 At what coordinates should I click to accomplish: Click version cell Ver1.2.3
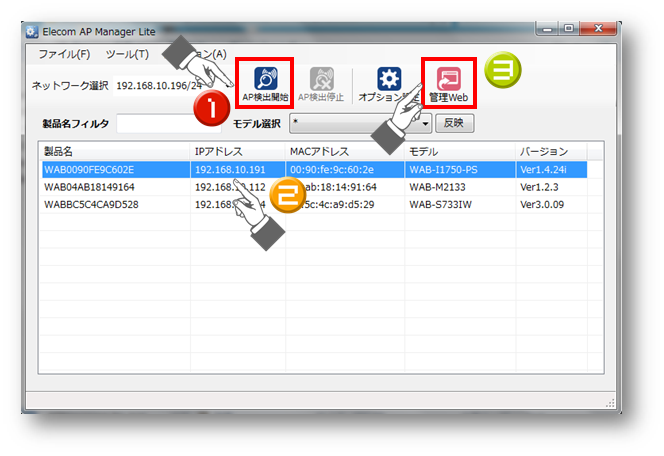539,187
